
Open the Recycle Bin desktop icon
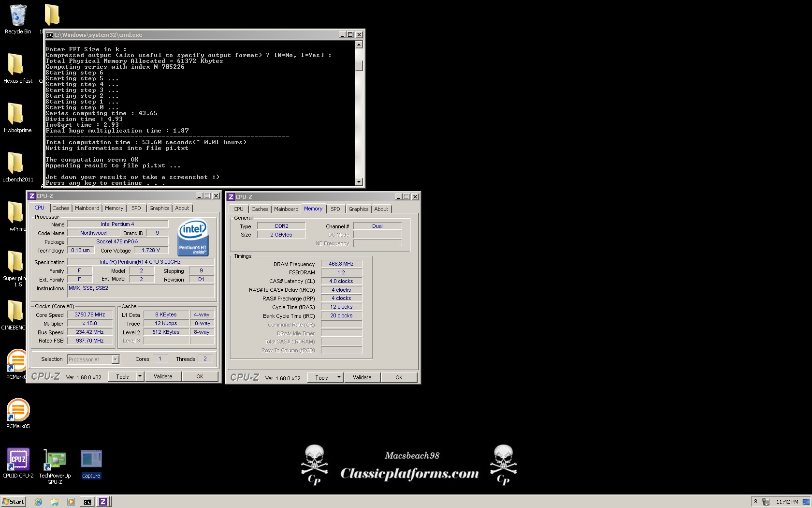click(18, 15)
